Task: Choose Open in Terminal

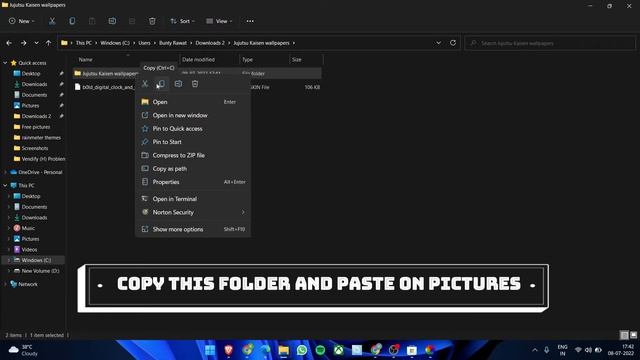Action: pyautogui.click(x=193, y=199)
